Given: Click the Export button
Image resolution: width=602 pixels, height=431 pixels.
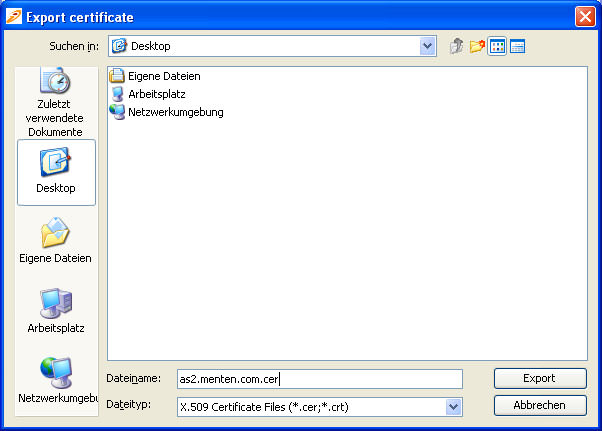Looking at the screenshot, I should 539,379.
